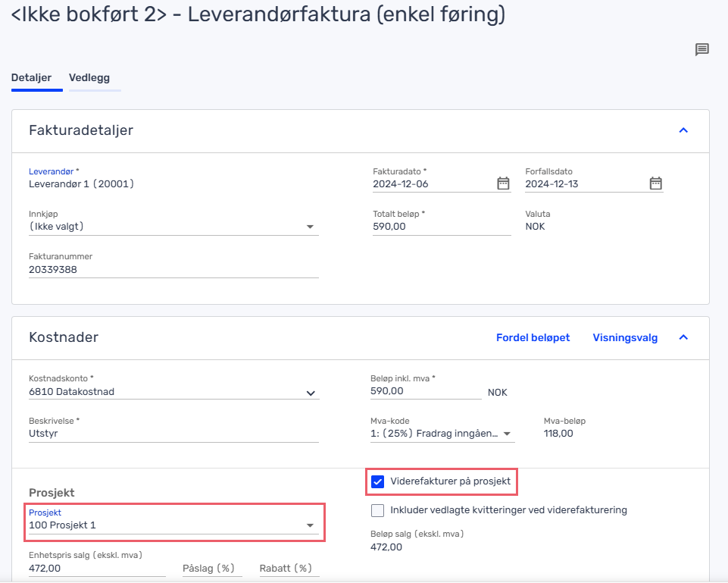
Task: Switch to the Vedlegg tab
Action: tap(89, 77)
